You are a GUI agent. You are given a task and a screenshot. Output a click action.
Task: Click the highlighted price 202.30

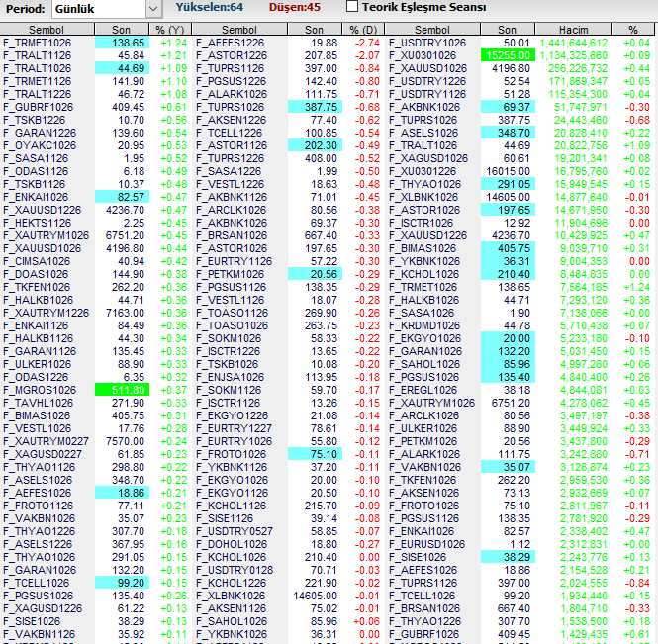[316, 145]
